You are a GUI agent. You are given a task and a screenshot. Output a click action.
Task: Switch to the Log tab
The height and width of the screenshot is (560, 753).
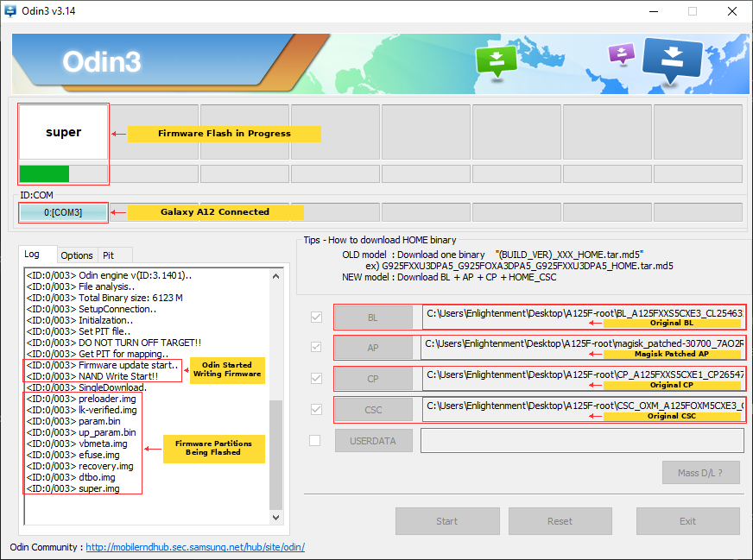(x=37, y=254)
